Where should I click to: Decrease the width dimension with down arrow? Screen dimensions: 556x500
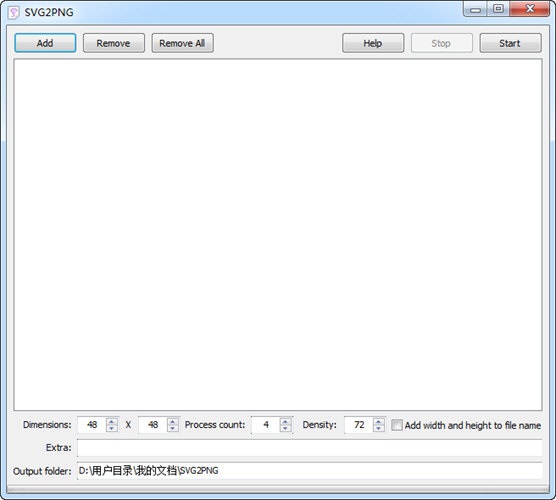(112, 428)
